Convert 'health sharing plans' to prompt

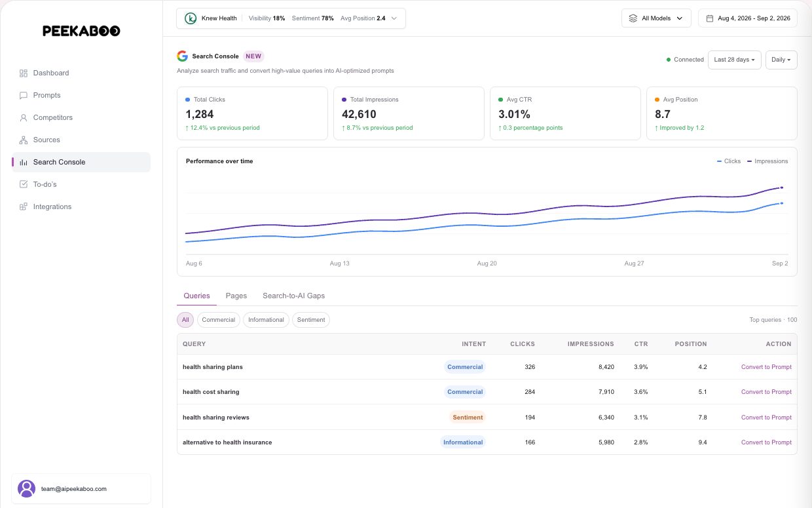point(766,367)
